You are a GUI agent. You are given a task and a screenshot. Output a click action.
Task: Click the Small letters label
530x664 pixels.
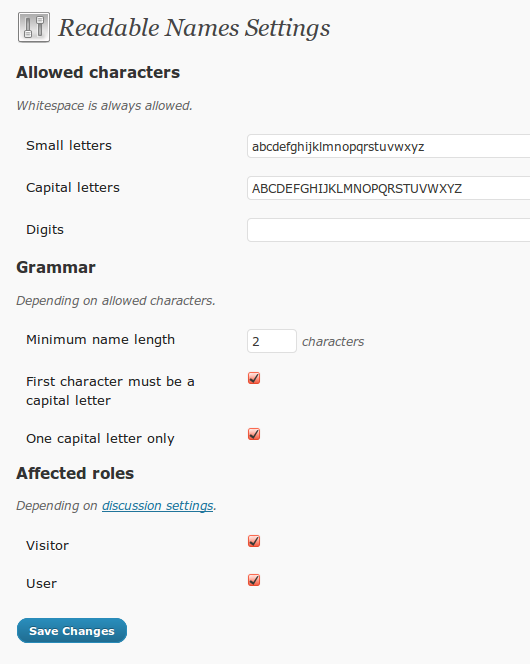pyautogui.click(x=69, y=146)
